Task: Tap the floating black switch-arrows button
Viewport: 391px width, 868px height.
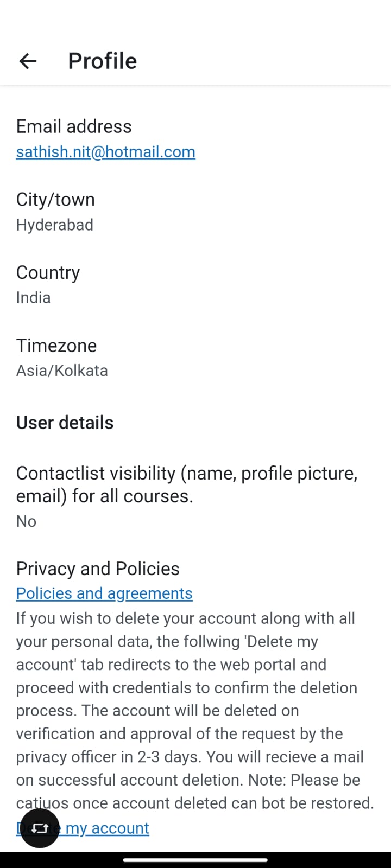Action: coord(40,828)
